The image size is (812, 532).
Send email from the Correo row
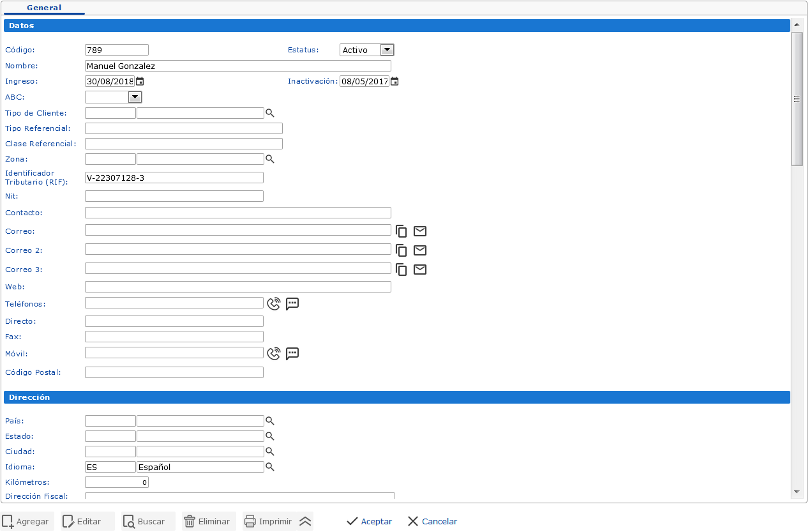[x=420, y=231]
